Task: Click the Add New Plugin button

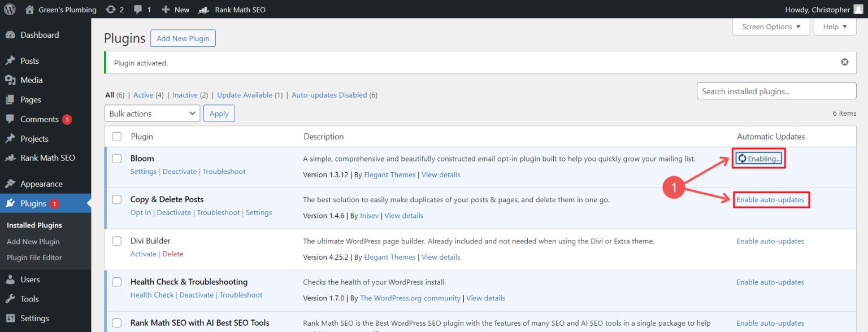Action: 183,38
